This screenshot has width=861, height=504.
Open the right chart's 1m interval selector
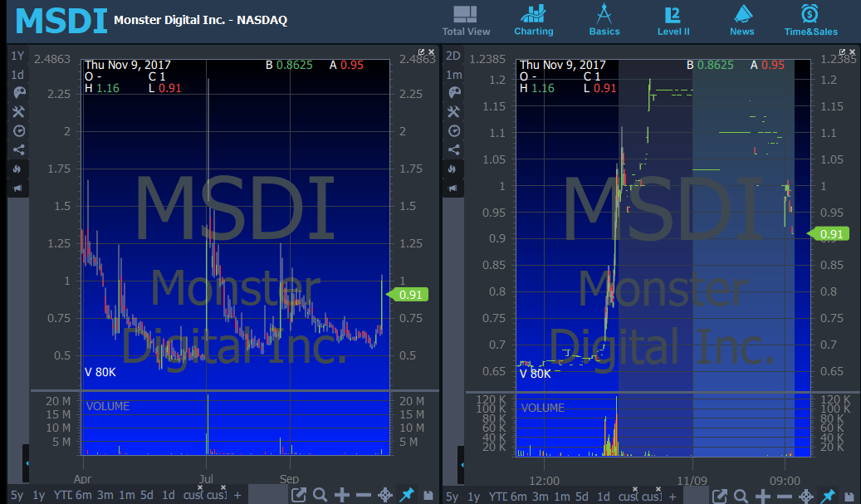tap(453, 74)
